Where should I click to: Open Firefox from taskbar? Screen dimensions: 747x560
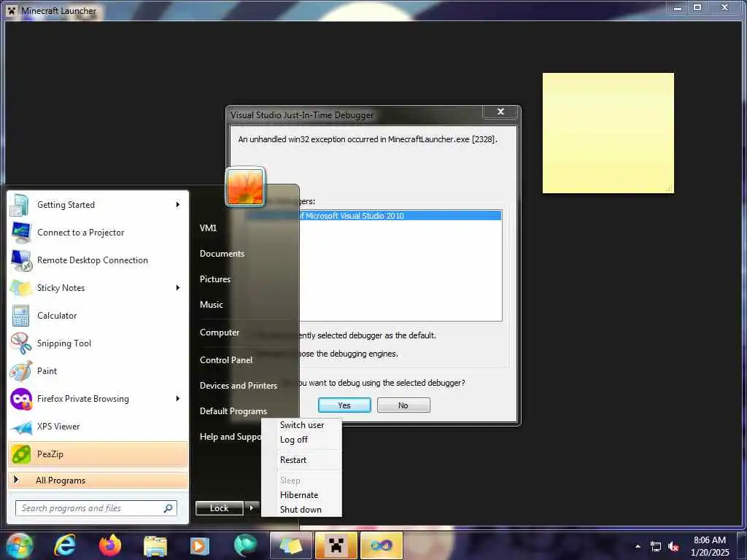pos(110,545)
